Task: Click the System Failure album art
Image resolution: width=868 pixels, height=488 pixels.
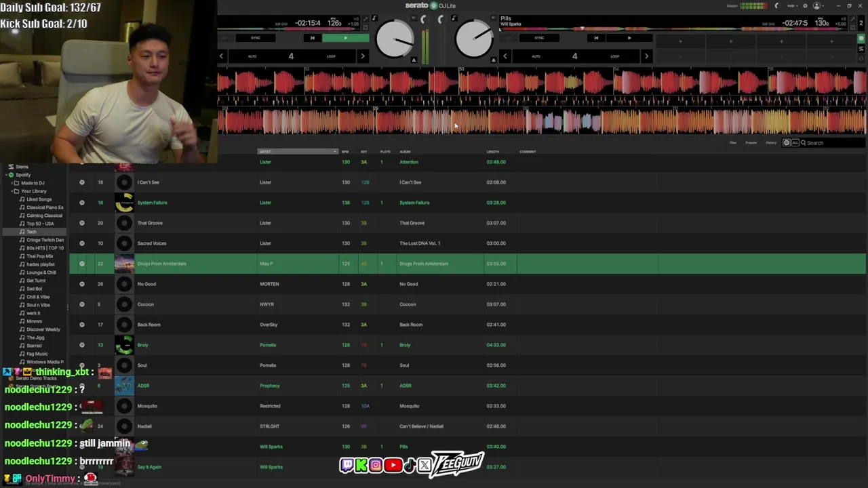Action: point(124,203)
